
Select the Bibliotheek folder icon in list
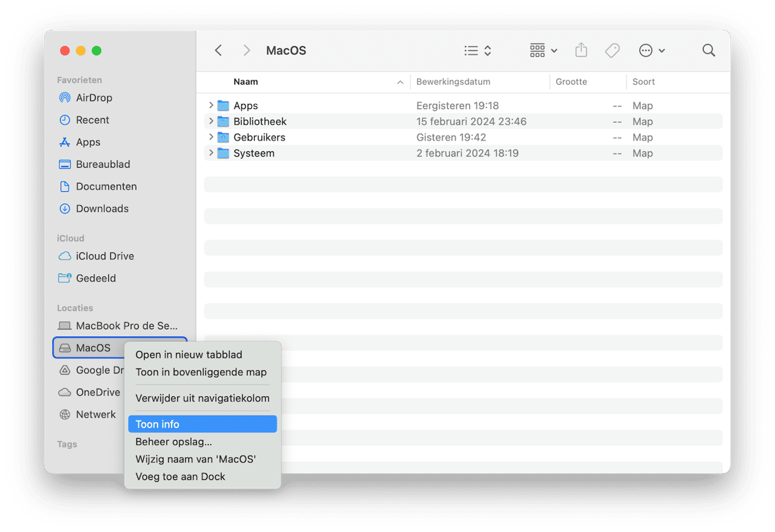(223, 121)
